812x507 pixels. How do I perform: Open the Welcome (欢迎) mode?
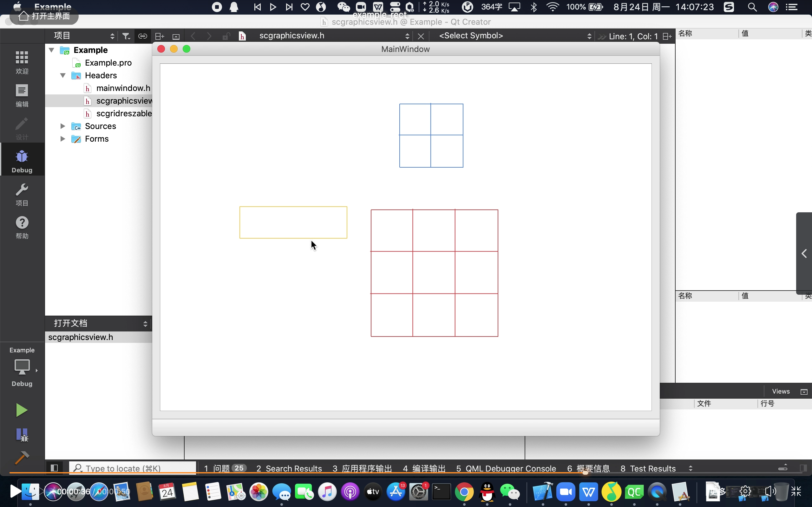coord(22,62)
